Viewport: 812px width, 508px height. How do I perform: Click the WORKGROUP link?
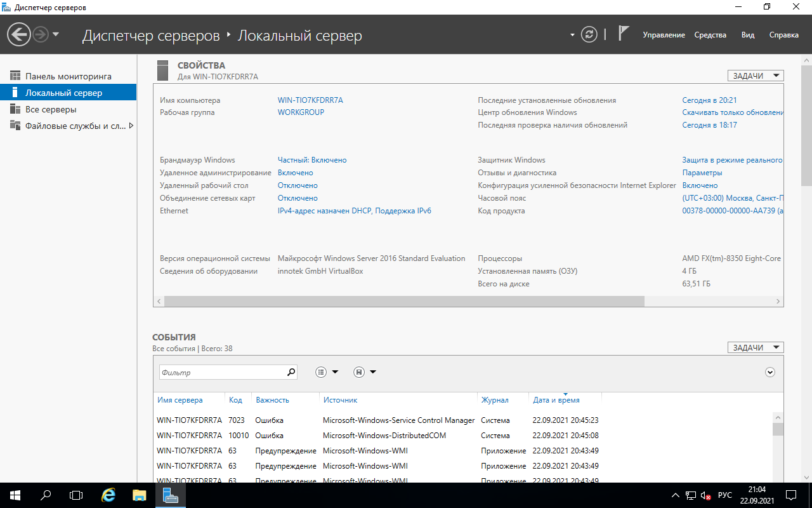point(301,112)
